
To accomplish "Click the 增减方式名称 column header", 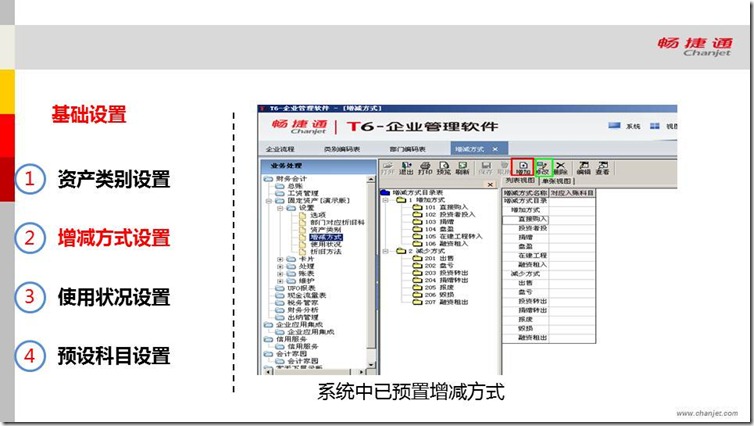I will point(525,193).
